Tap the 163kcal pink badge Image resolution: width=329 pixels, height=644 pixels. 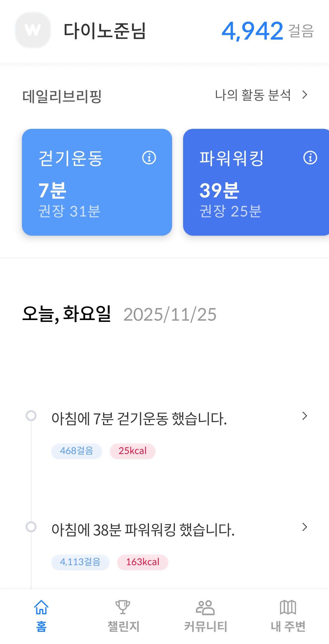coord(143,562)
